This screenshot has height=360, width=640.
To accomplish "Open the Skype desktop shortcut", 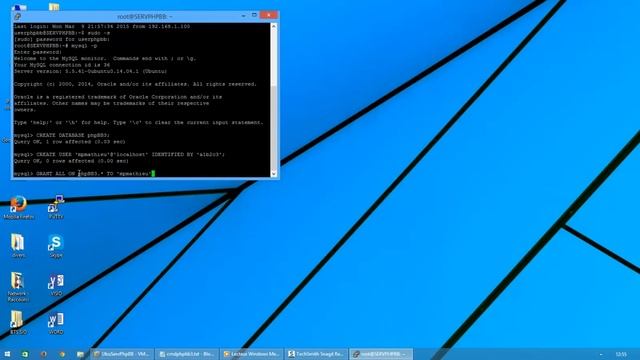I will [x=56, y=246].
